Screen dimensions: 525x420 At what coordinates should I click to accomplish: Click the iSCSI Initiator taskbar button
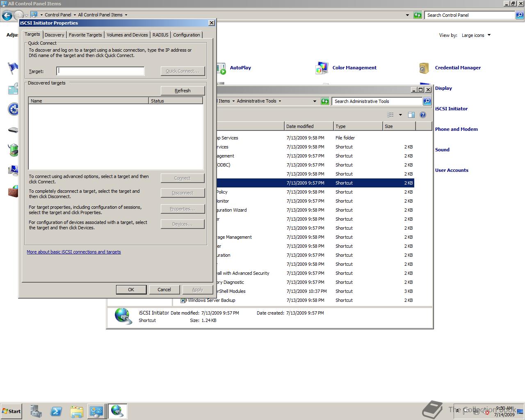coord(117,411)
